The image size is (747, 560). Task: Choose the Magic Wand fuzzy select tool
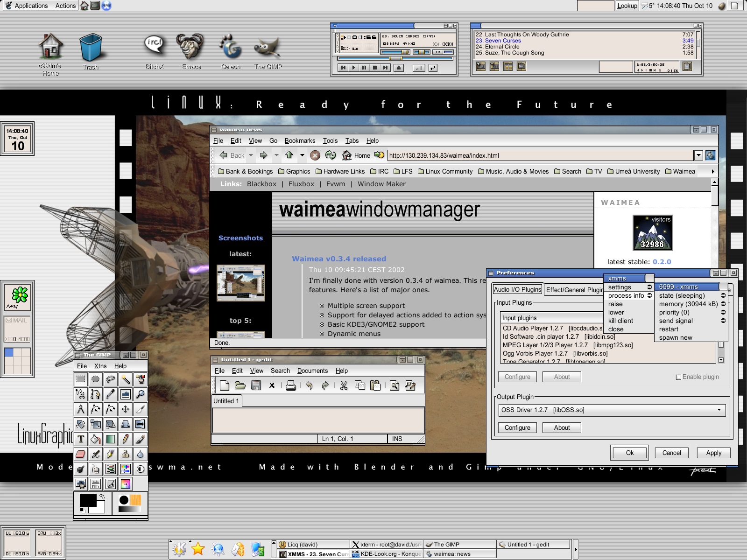point(126,379)
